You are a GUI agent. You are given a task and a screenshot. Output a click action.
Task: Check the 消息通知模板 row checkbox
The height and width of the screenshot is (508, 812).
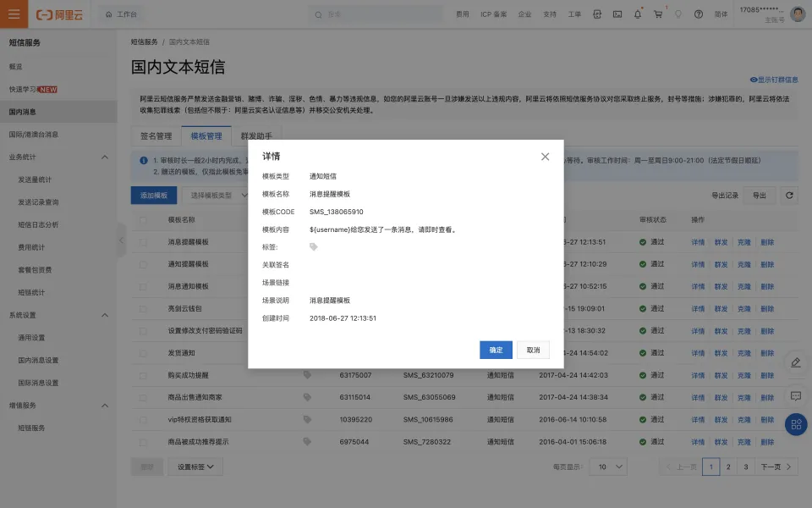pyautogui.click(x=143, y=287)
